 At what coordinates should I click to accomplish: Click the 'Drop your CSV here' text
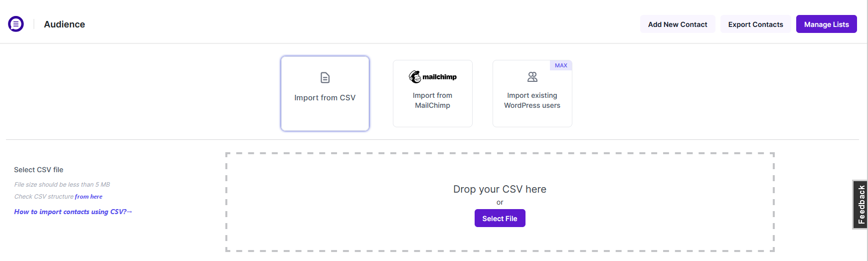pyautogui.click(x=500, y=189)
